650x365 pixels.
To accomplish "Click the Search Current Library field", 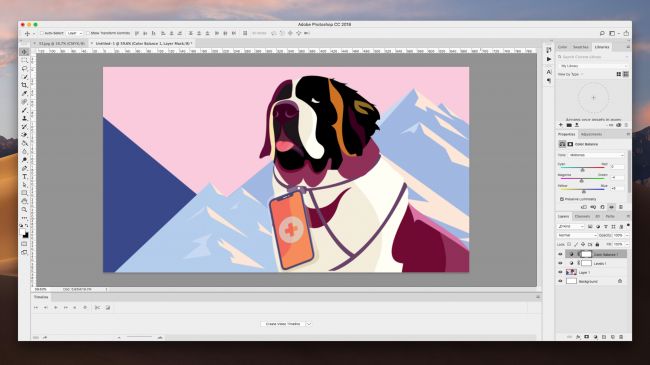I will [x=593, y=57].
